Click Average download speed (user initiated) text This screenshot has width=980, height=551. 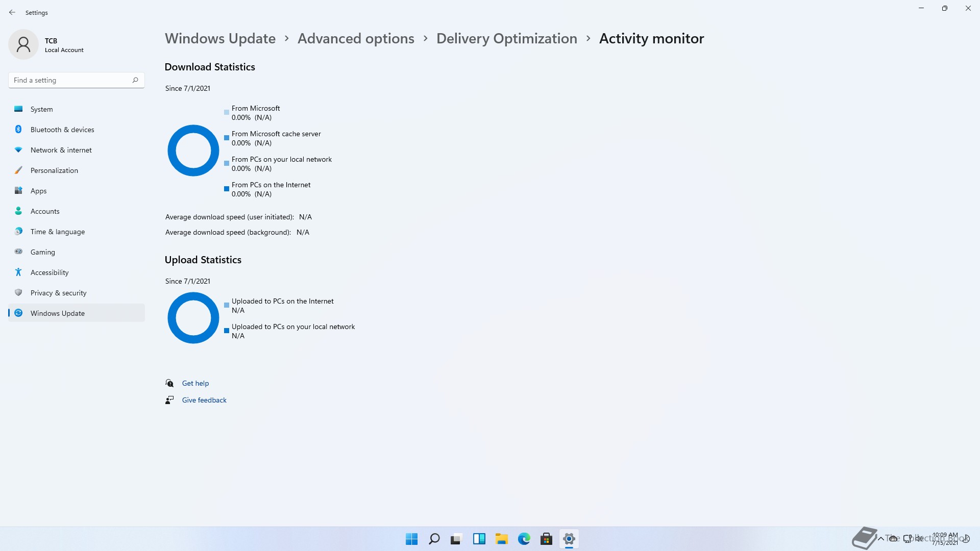pos(230,217)
